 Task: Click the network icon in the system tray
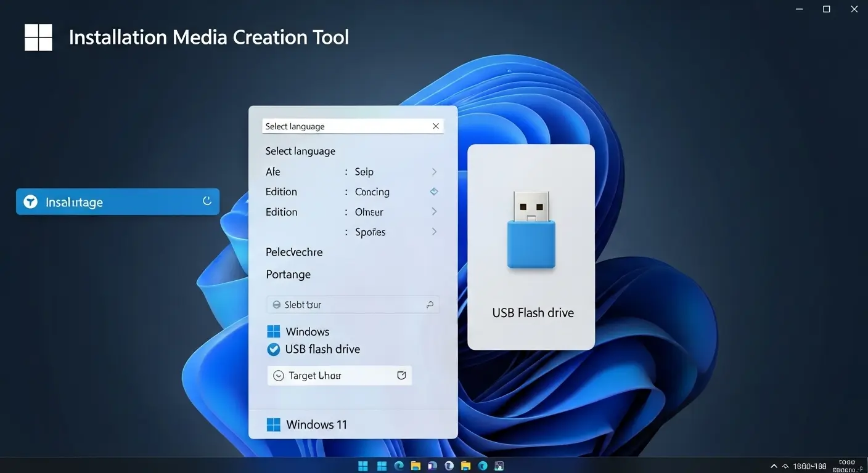click(785, 466)
